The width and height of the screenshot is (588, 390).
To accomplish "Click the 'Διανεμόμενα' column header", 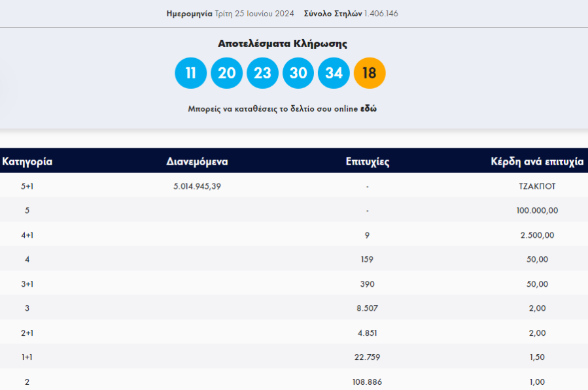I will 197,162.
